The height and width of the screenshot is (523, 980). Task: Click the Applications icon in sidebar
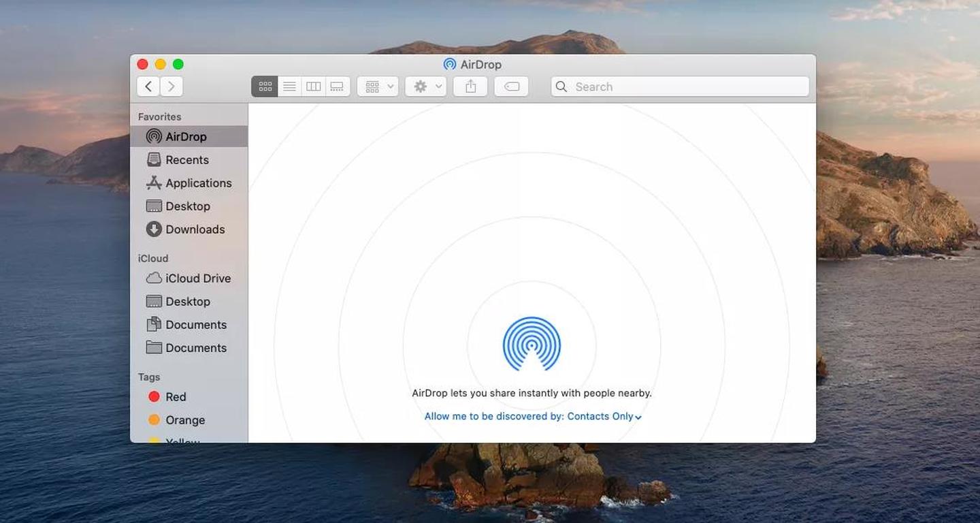[154, 183]
